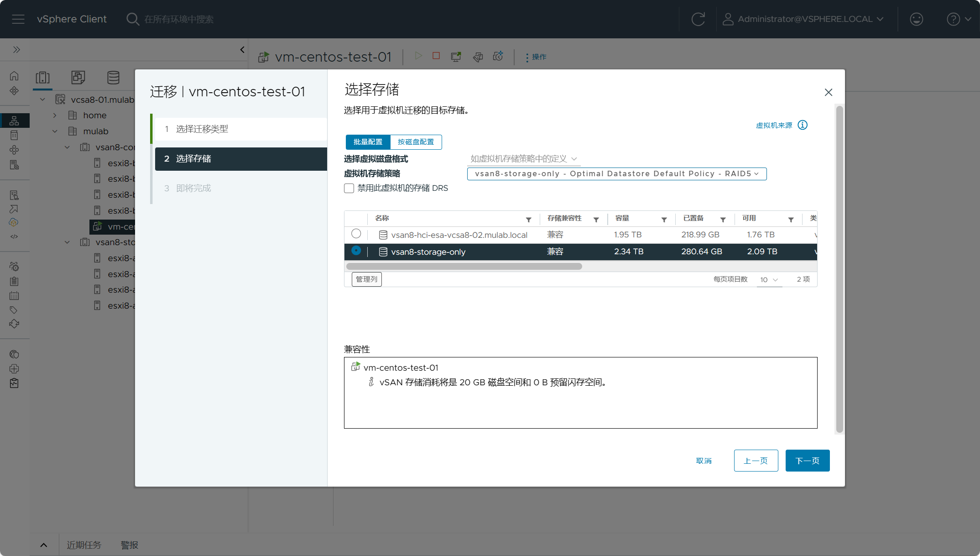Close the migrate dialog
Screen dimensions: 980x556
coord(829,92)
